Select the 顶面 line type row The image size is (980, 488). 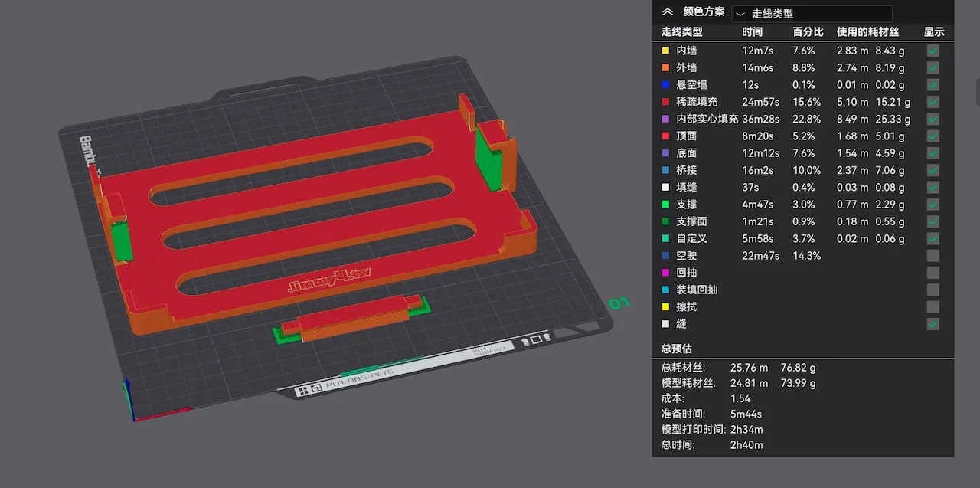point(803,136)
